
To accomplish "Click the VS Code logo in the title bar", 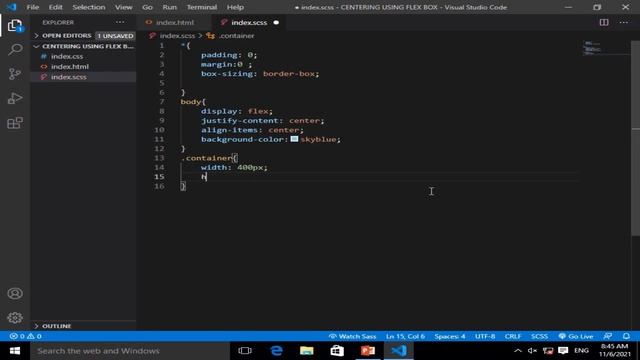I will click(x=11, y=7).
